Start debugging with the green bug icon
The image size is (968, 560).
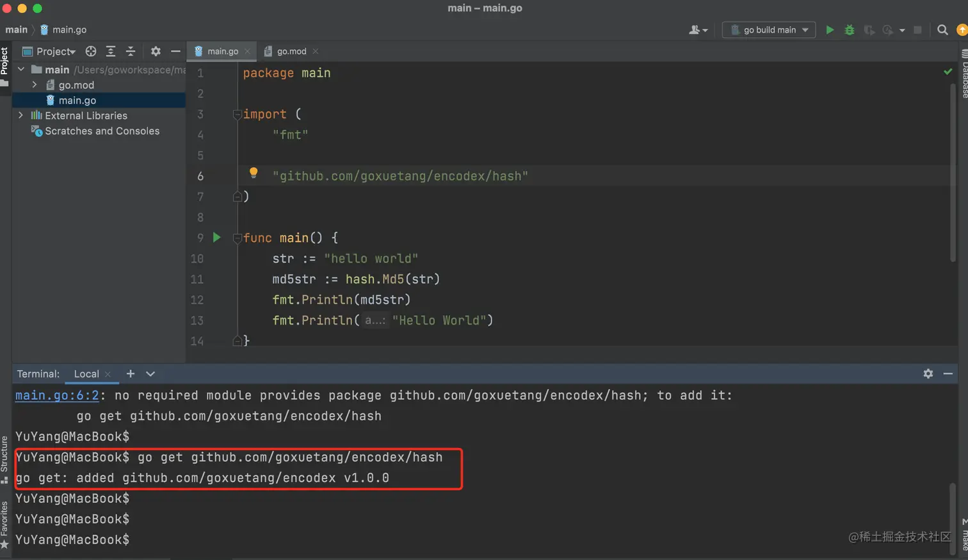[850, 29]
